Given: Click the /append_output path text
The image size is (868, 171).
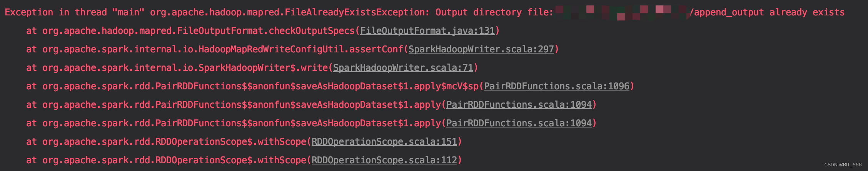Looking at the screenshot, I should click(x=726, y=12).
